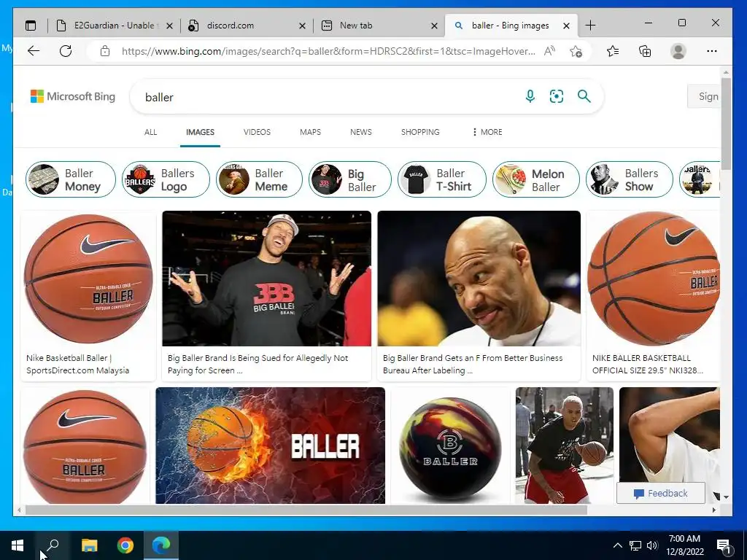Click the Ballers Logo suggestion chip
The width and height of the screenshot is (747, 560).
pyautogui.click(x=166, y=179)
